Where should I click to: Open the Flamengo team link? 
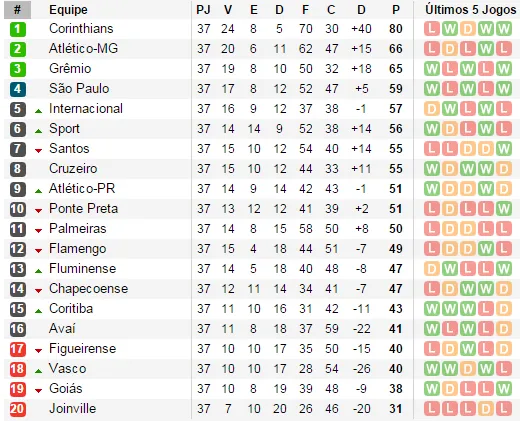pos(78,249)
